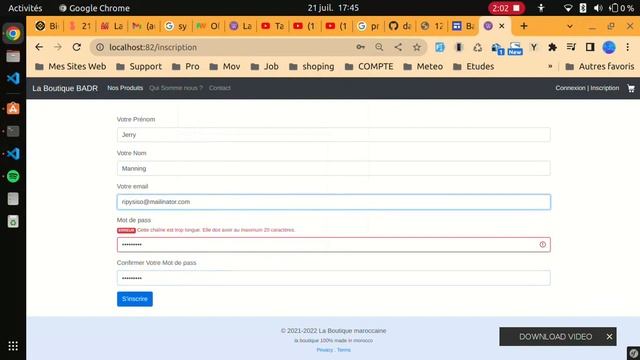
Task: Click the S'inscrire button
Action: coord(135,299)
